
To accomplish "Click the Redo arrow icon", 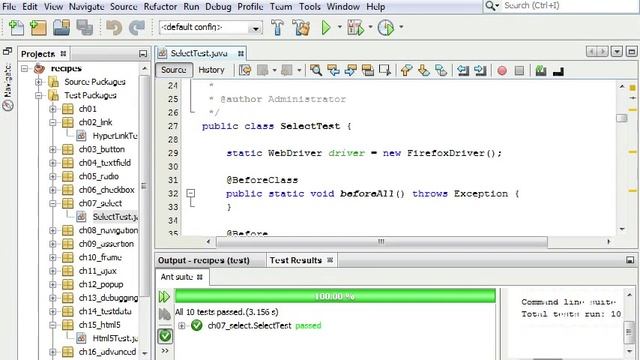I will (x=137, y=28).
